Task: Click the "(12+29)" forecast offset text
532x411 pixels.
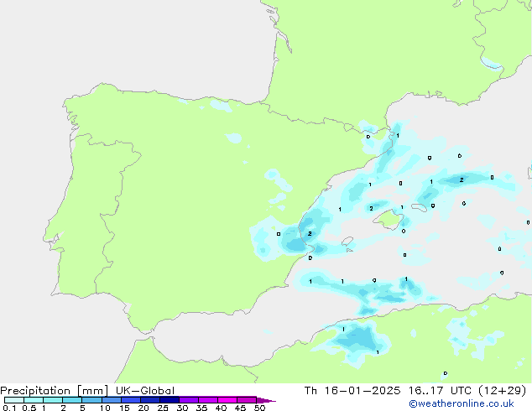Action: [502, 391]
